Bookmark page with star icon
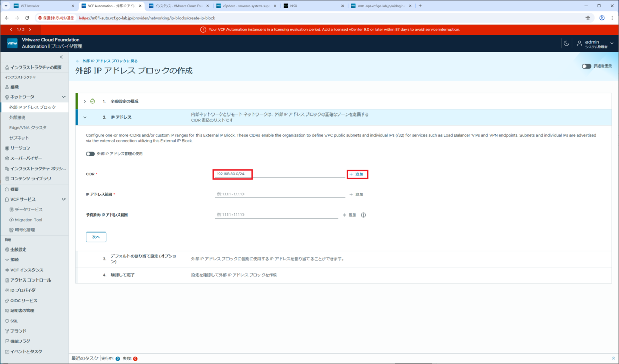619x364 pixels. pos(588,18)
